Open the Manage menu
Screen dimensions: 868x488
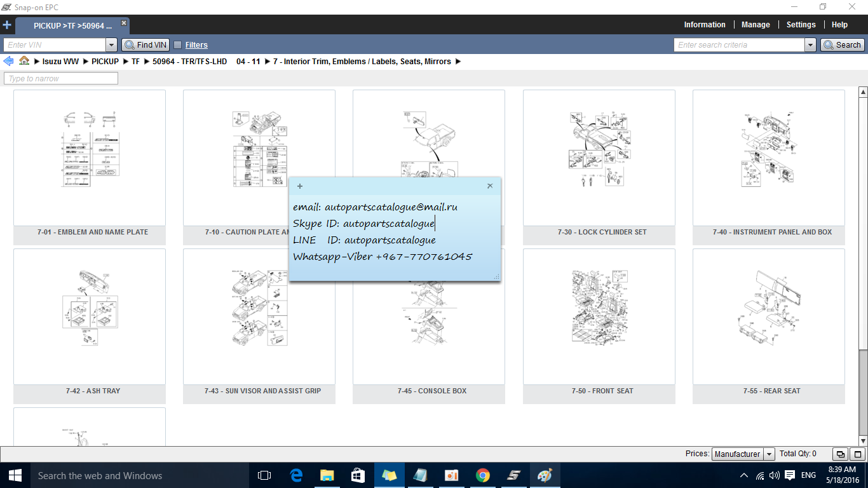pos(756,25)
